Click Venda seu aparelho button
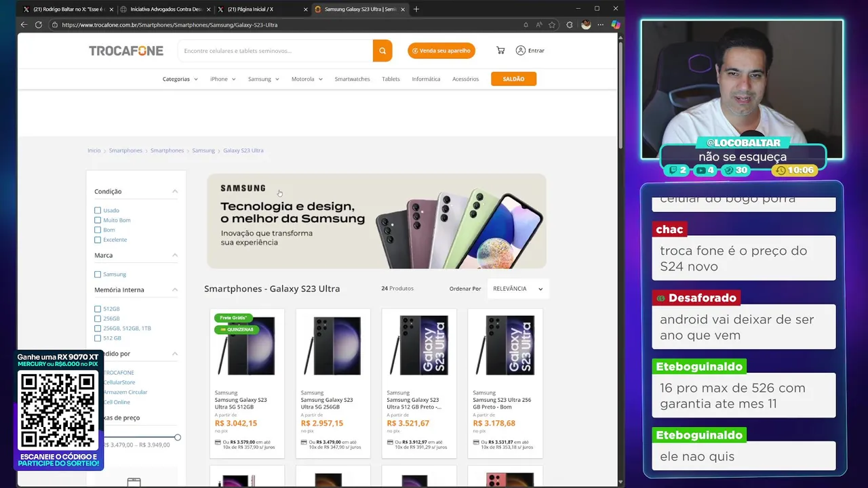868x488 pixels. pyautogui.click(x=441, y=51)
